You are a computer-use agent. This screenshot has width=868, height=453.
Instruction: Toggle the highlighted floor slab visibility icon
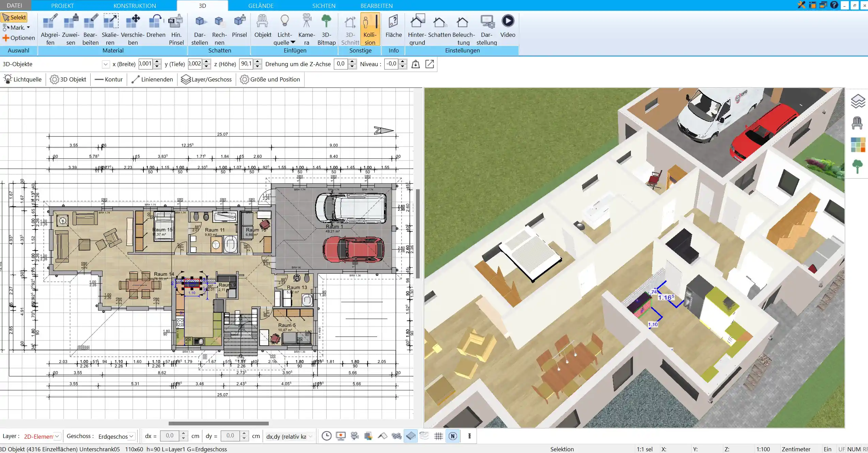[x=411, y=436]
